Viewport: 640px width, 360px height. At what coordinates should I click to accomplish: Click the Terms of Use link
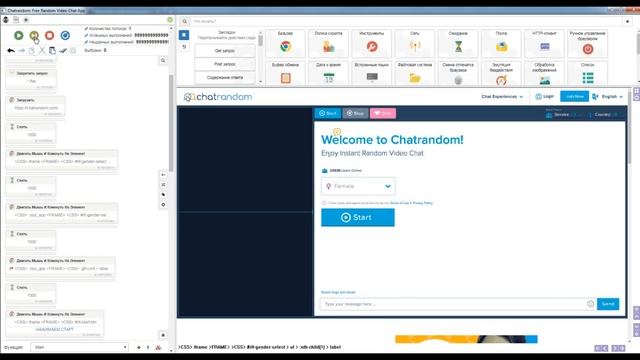pyautogui.click(x=400, y=203)
